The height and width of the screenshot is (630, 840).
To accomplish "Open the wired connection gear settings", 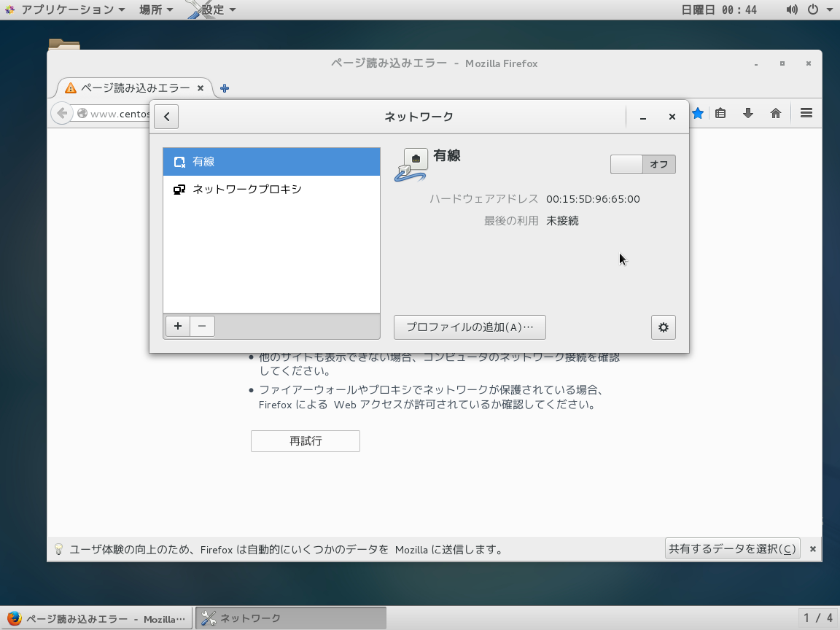I will [x=664, y=327].
